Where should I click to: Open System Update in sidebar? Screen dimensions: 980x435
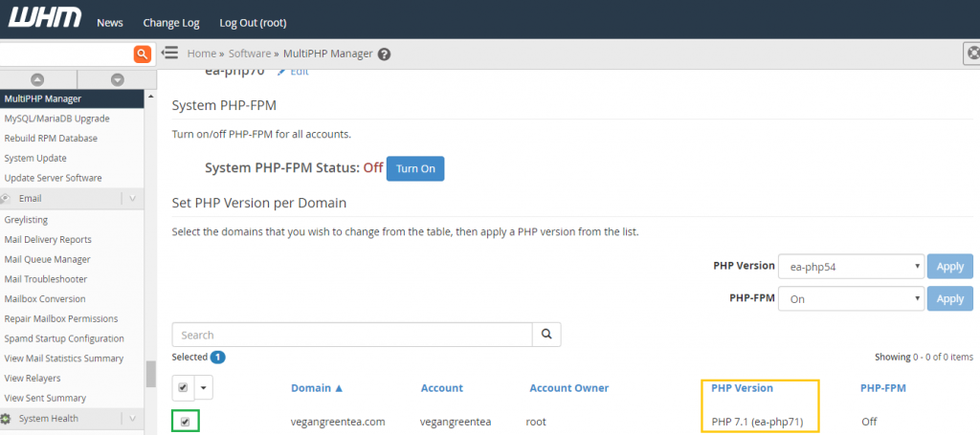click(35, 159)
